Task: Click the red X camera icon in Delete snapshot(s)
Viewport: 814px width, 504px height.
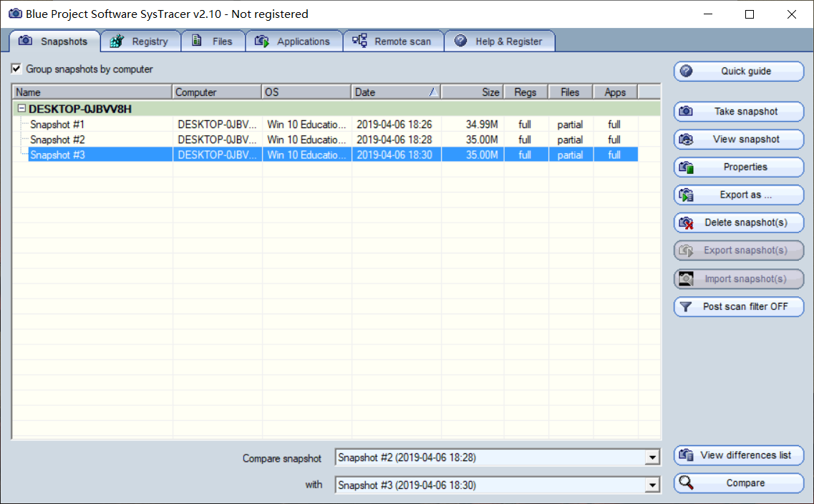Action: [x=687, y=223]
